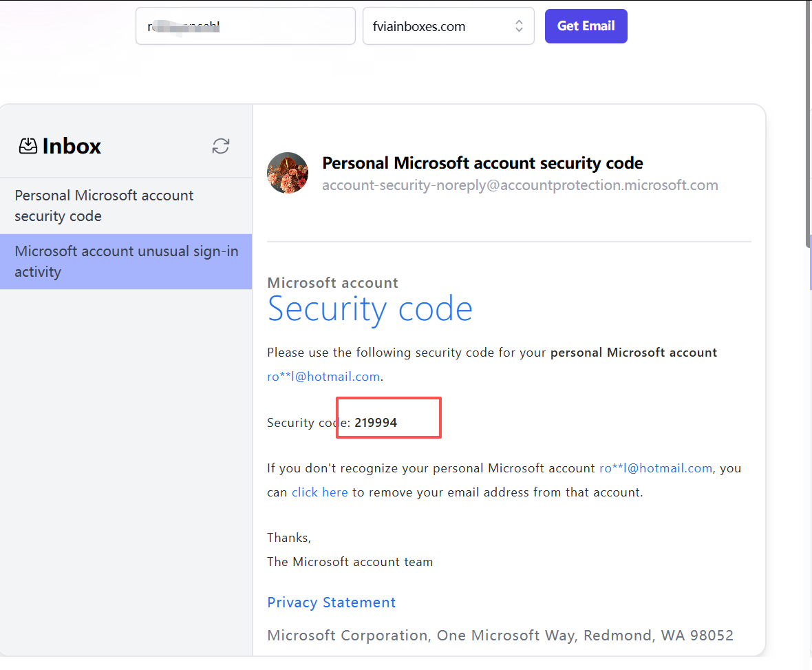Click the email subject title in the header
812x670 pixels.
(x=482, y=163)
